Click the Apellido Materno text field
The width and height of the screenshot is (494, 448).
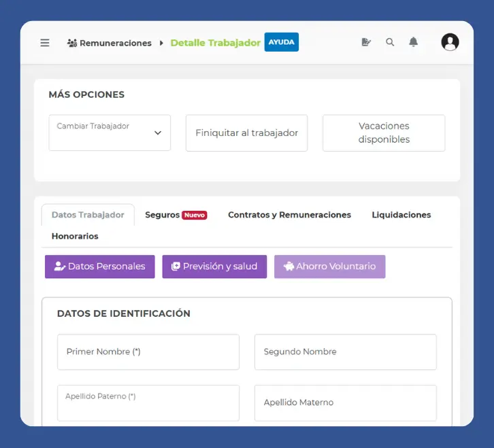coord(346,402)
